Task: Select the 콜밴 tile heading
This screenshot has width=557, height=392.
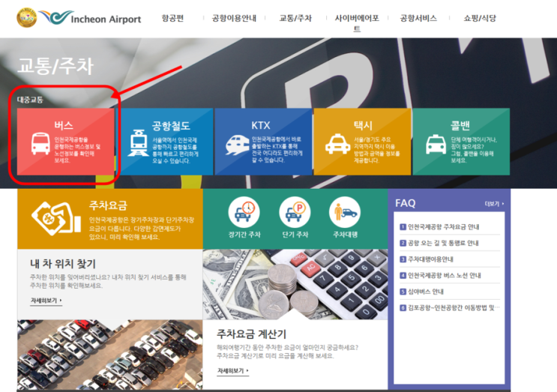Action: pos(460,125)
